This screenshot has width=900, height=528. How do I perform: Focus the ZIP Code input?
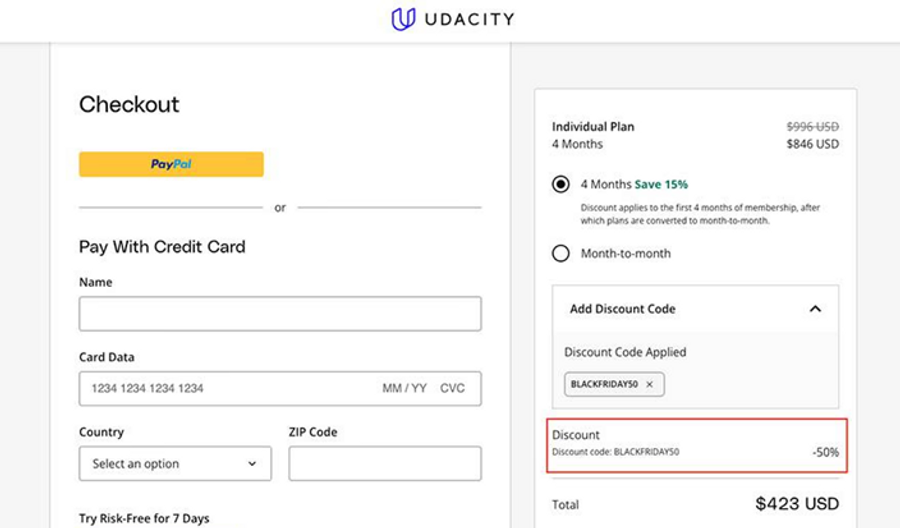(x=385, y=464)
